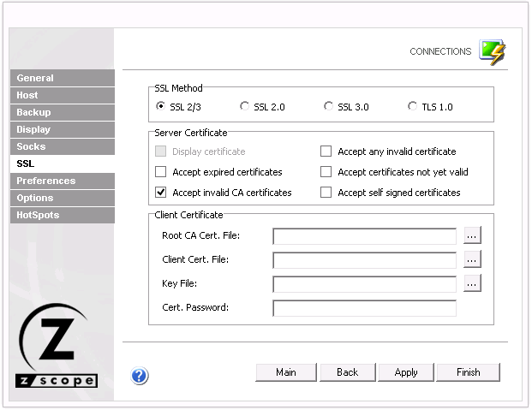
Task: Go to the Options tab
Action: [x=63, y=198]
